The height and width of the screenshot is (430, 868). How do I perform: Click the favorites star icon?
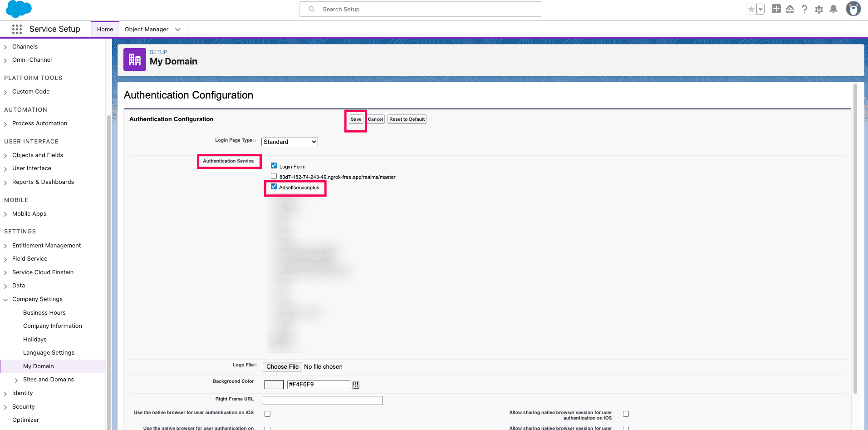(751, 9)
